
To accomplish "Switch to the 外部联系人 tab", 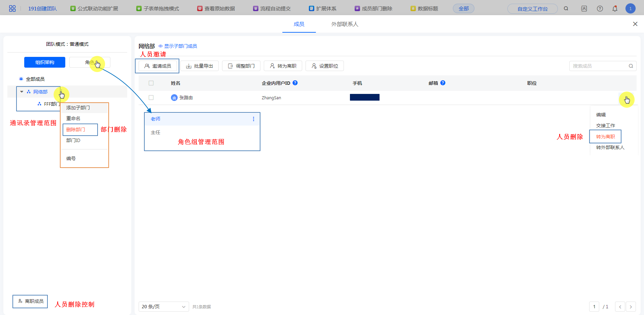I will [x=345, y=24].
